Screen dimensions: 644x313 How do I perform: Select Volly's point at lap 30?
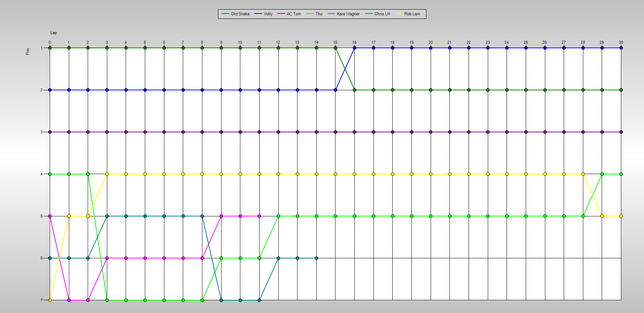coord(621,48)
